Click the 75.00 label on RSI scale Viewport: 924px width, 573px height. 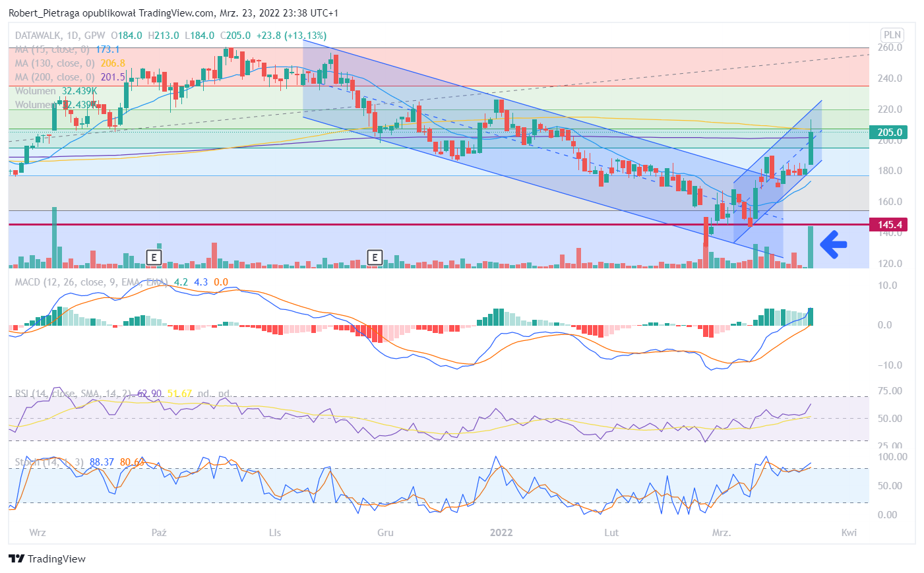click(x=890, y=391)
